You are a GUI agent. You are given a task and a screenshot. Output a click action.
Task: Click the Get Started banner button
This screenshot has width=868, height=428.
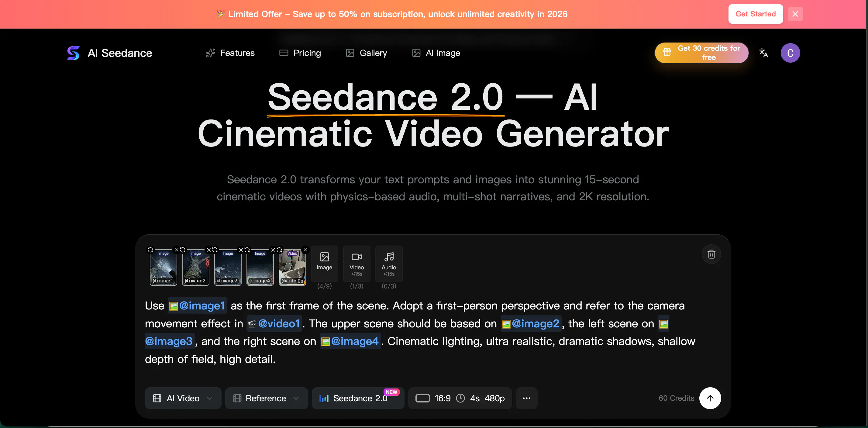(x=756, y=14)
